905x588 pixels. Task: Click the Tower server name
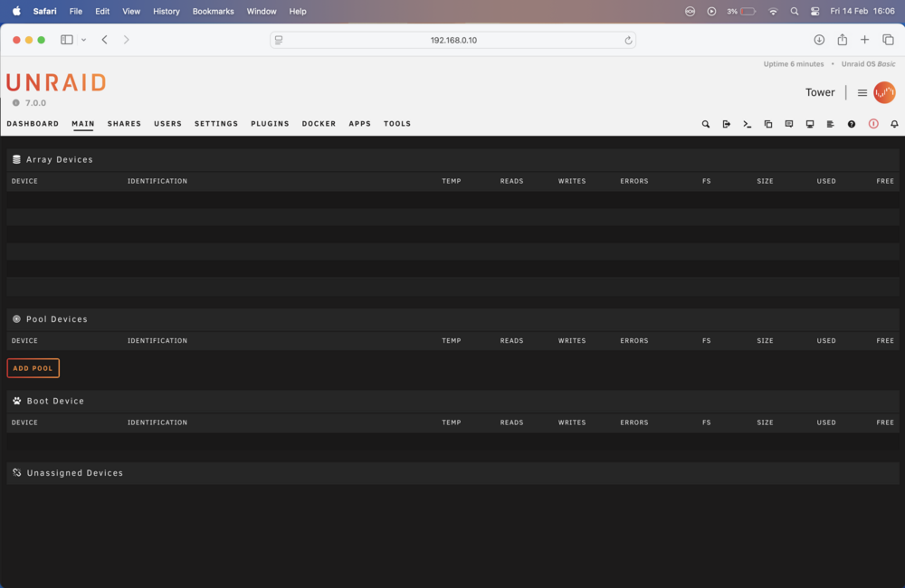[x=820, y=92]
